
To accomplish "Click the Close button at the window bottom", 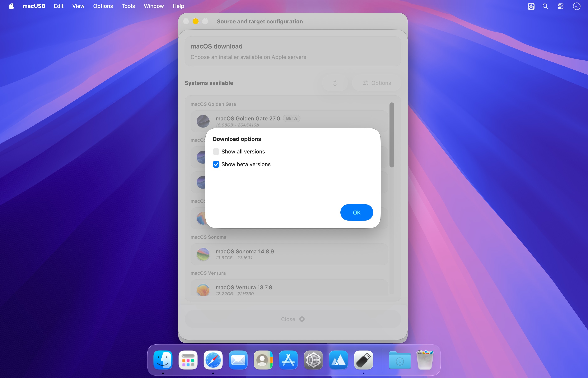I will (293, 319).
